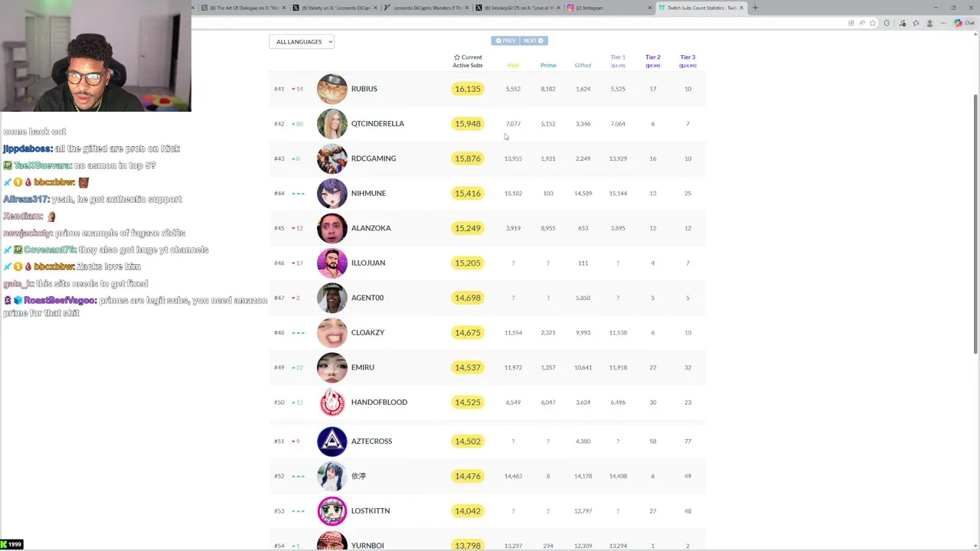Click LOSTKITTN avatar icon
Viewport: 980px width, 551px height.
pos(332,511)
